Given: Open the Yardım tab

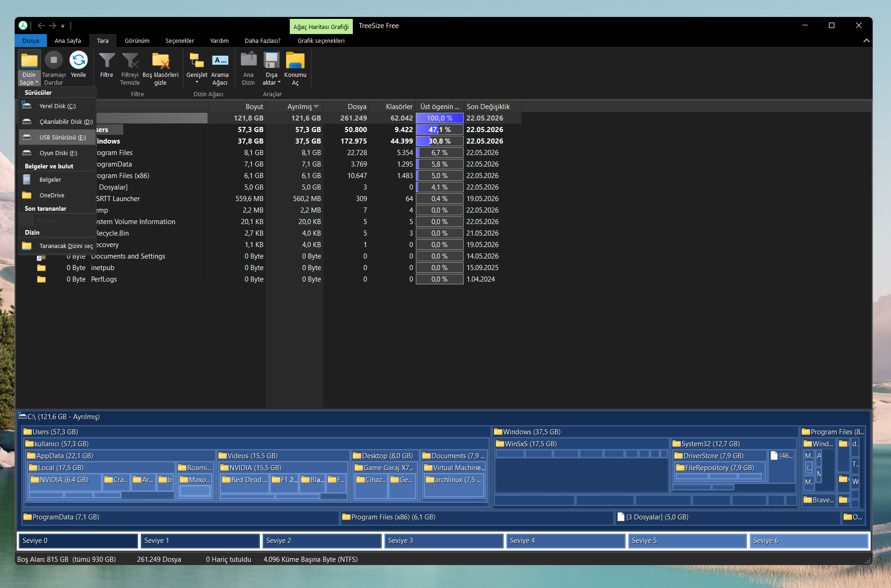Looking at the screenshot, I should [219, 40].
